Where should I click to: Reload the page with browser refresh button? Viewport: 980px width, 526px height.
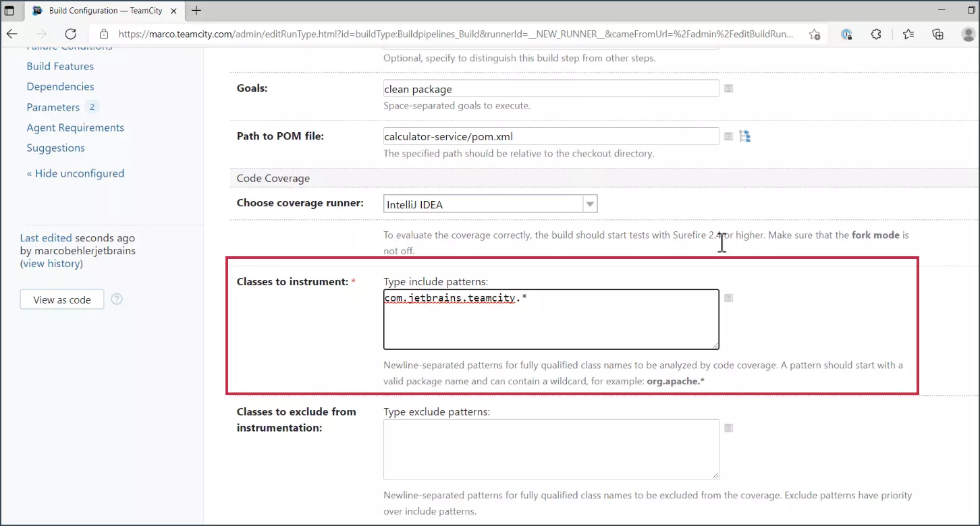[70, 34]
